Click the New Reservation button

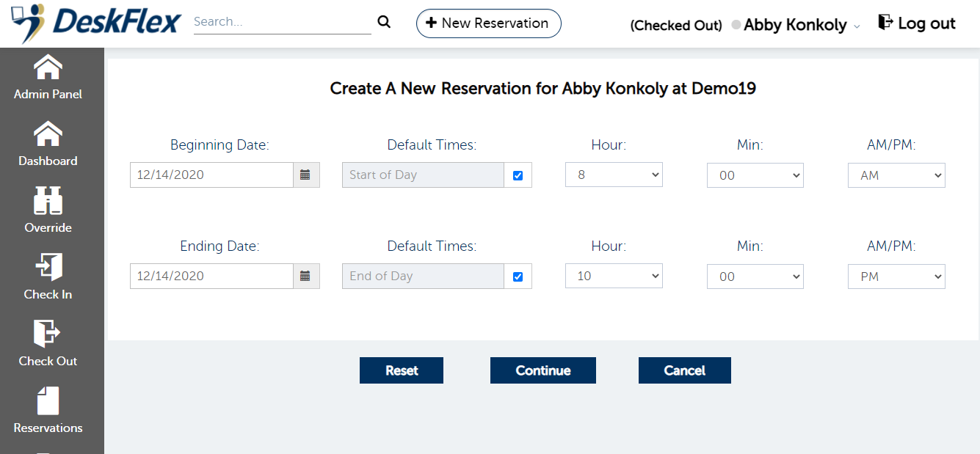coord(488,23)
